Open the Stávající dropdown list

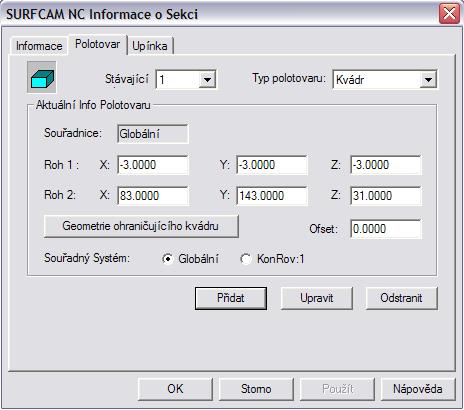207,80
